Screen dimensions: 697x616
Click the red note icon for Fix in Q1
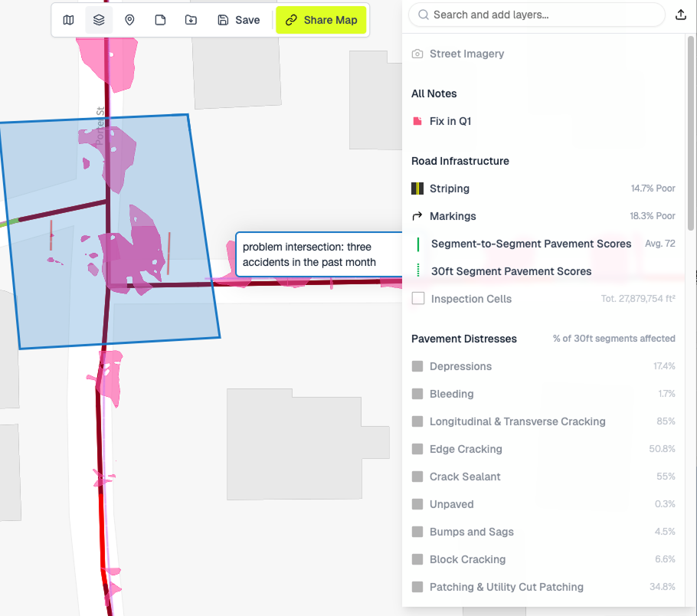(417, 120)
